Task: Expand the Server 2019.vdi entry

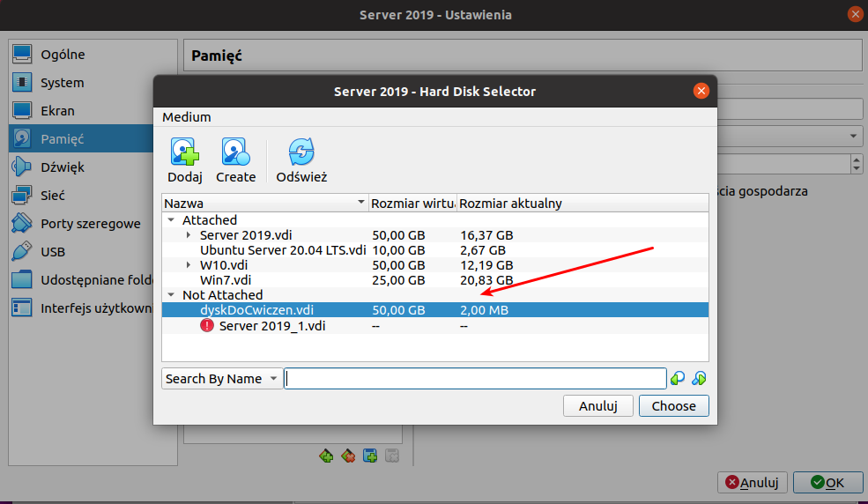Action: tap(189, 235)
